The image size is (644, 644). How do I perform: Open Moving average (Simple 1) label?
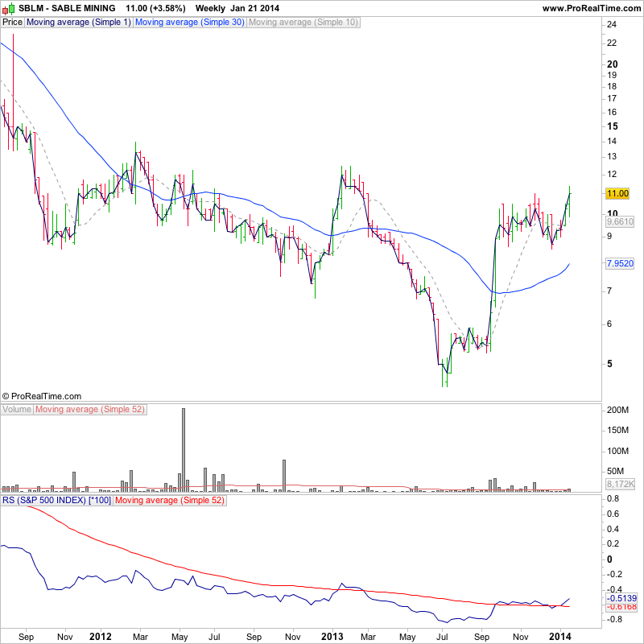tap(78, 23)
